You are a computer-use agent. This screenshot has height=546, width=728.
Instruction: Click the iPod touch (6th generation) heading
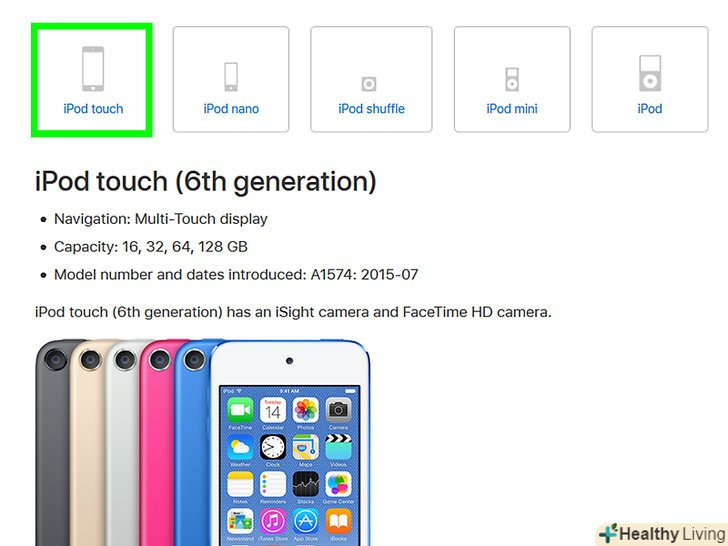206,182
